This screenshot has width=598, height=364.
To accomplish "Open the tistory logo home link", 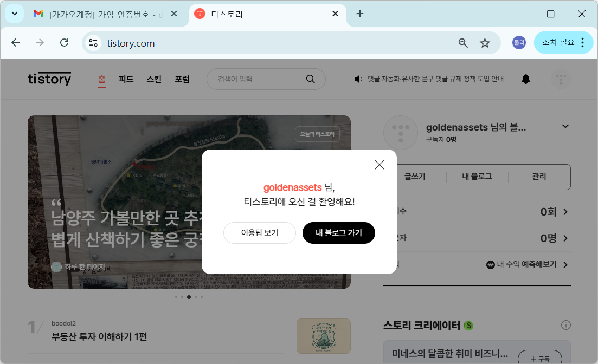I will point(49,79).
